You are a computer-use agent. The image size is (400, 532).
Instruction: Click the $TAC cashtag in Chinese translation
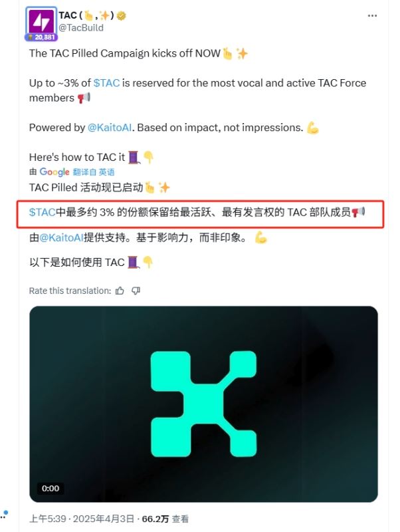[x=42, y=212]
